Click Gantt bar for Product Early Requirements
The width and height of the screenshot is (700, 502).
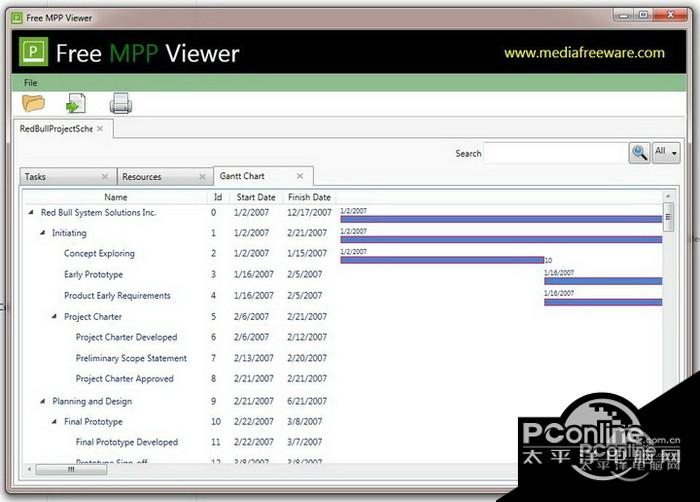pos(603,302)
